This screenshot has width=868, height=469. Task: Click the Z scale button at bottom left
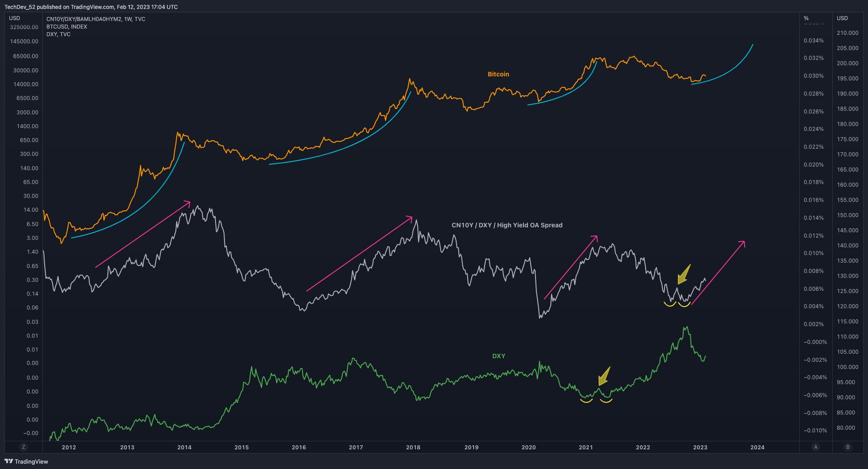(x=23, y=447)
